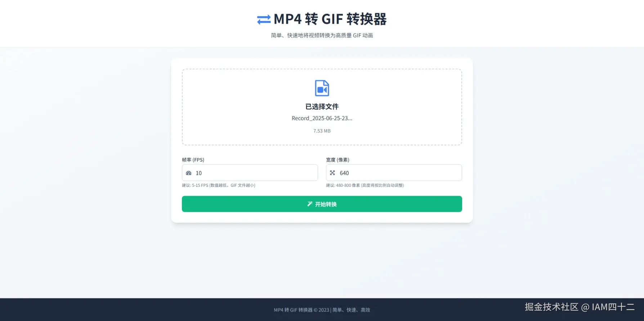The width and height of the screenshot is (644, 321).
Task: Click the speedometer icon in FPS field
Action: pyautogui.click(x=189, y=173)
